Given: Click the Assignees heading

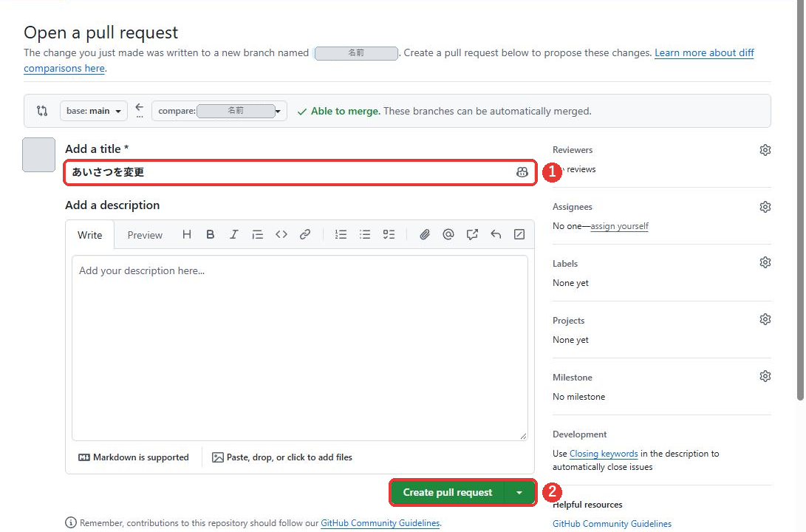Looking at the screenshot, I should [572, 207].
